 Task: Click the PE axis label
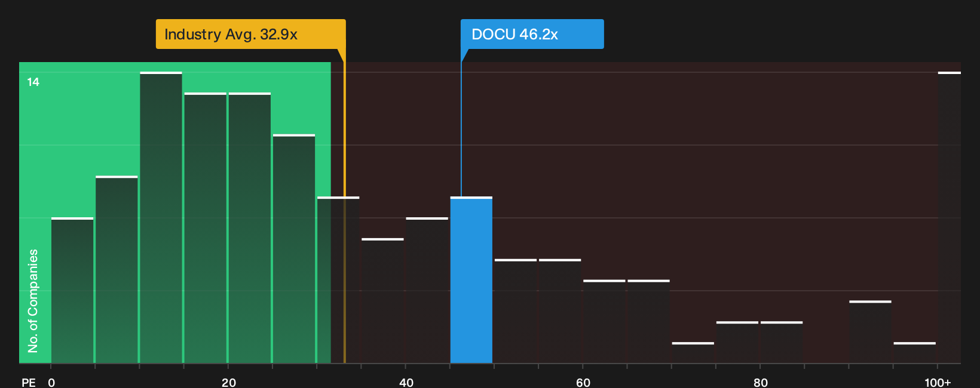(29, 383)
